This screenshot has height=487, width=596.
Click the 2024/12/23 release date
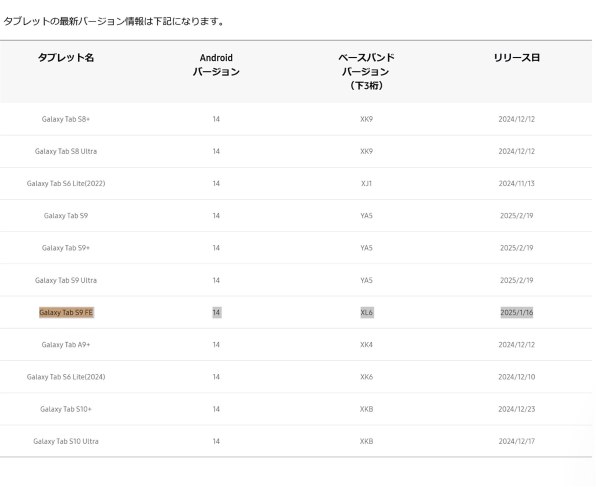coord(517,409)
